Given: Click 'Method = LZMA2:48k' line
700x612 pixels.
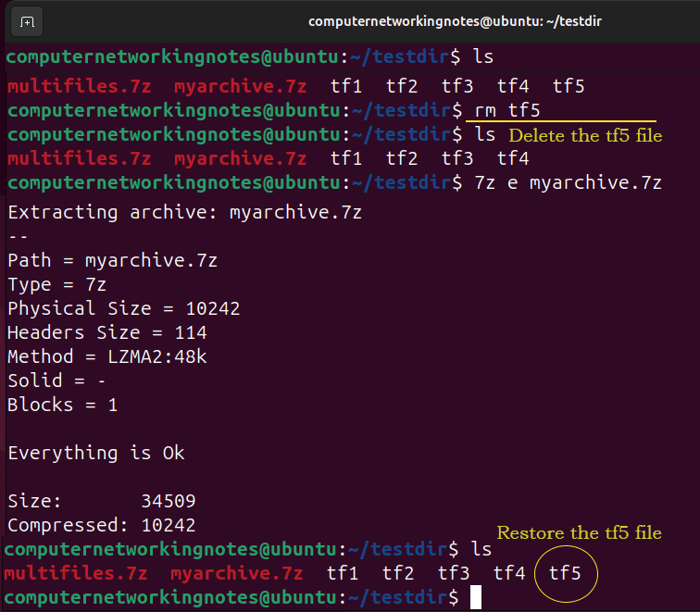Looking at the screenshot, I should click(107, 356).
